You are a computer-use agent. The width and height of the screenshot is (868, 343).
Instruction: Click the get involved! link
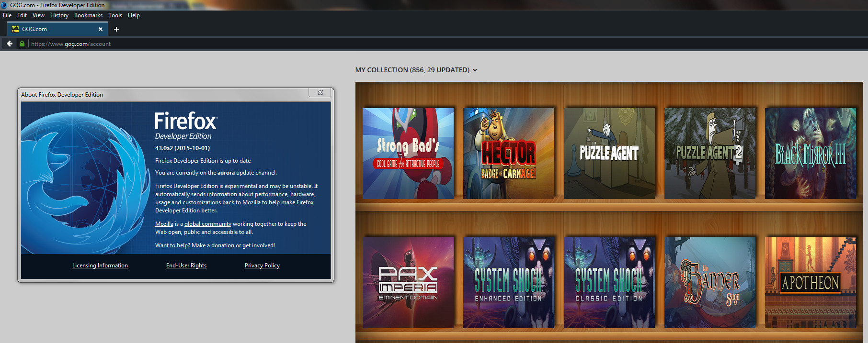coord(259,245)
